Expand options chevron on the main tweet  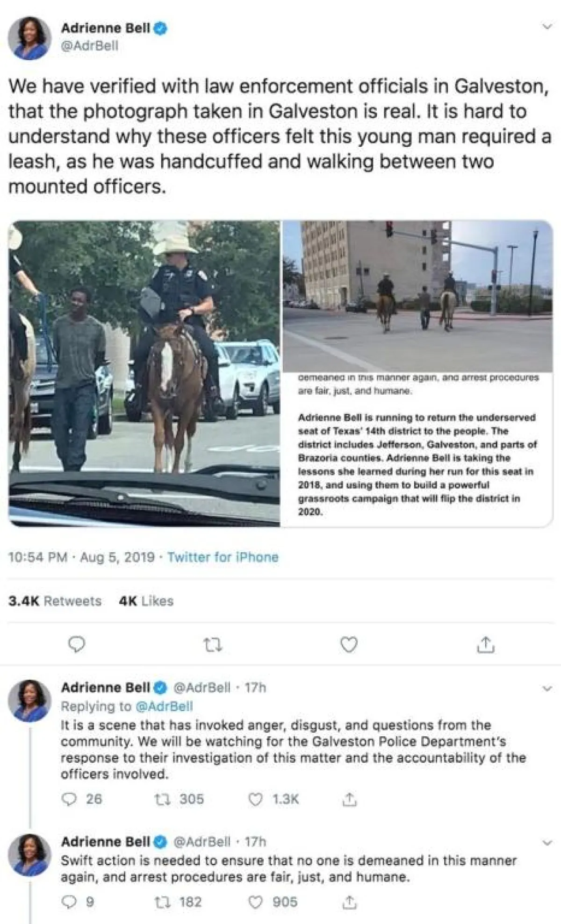[x=546, y=28]
